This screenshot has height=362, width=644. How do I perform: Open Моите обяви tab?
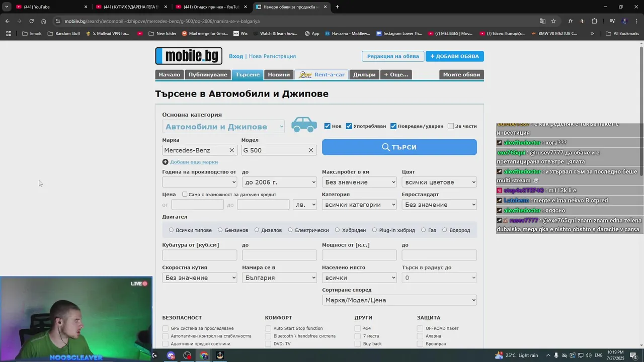461,74
